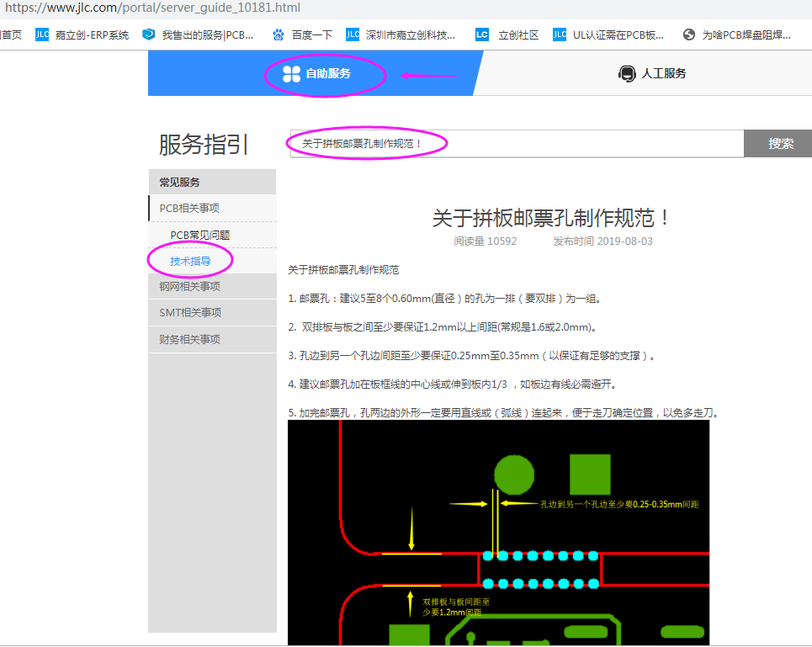Click the 深圳市嘉立创科技 bookmark icon
This screenshot has height=647, width=812.
click(353, 34)
